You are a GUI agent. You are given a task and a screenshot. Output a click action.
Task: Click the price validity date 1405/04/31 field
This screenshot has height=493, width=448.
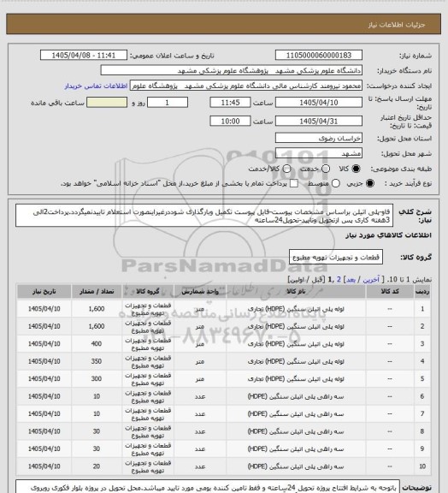[x=319, y=121]
